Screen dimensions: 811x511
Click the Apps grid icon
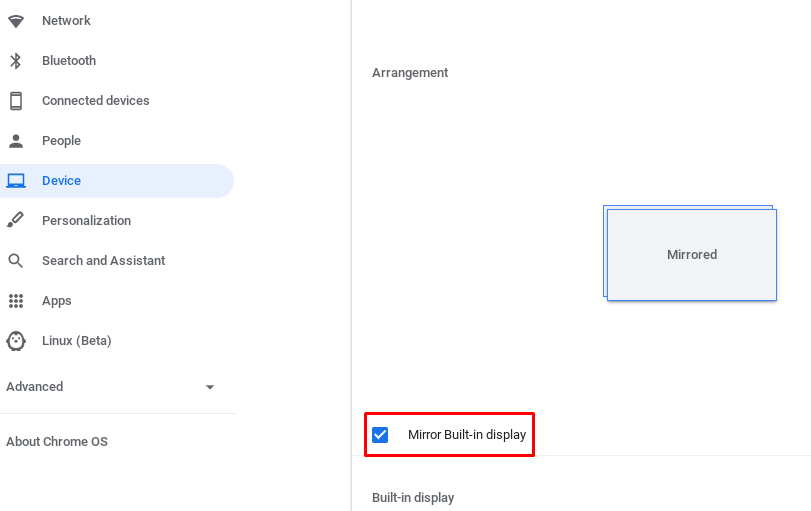[x=16, y=301]
